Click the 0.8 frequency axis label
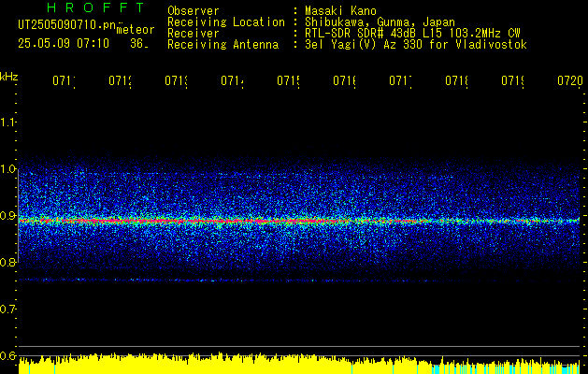 point(8,262)
